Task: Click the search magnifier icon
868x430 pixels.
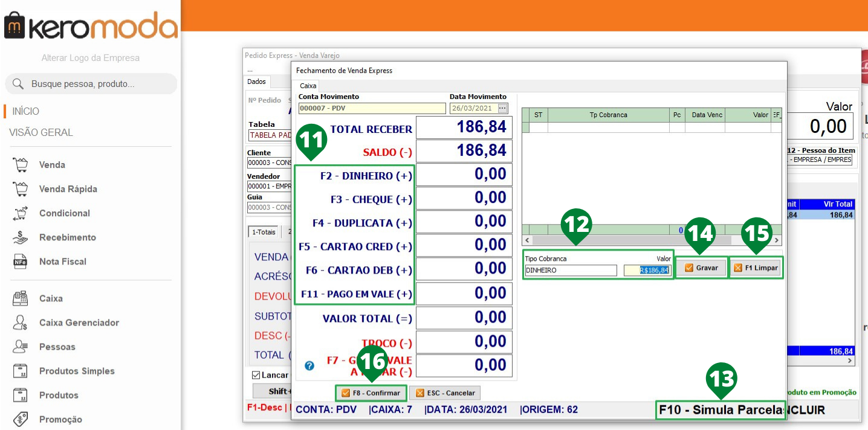Action: coord(18,84)
